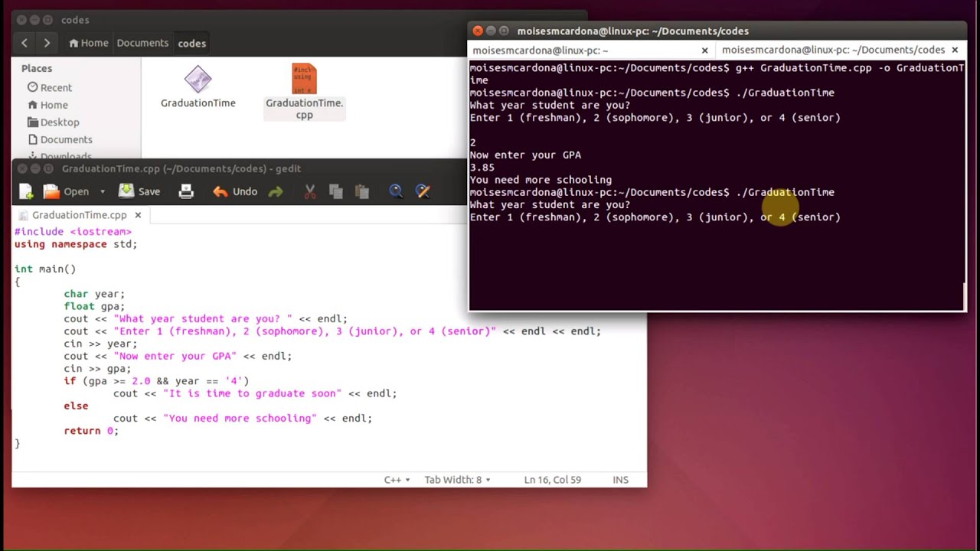
Task: Click the print icon in gedit
Action: (x=186, y=191)
